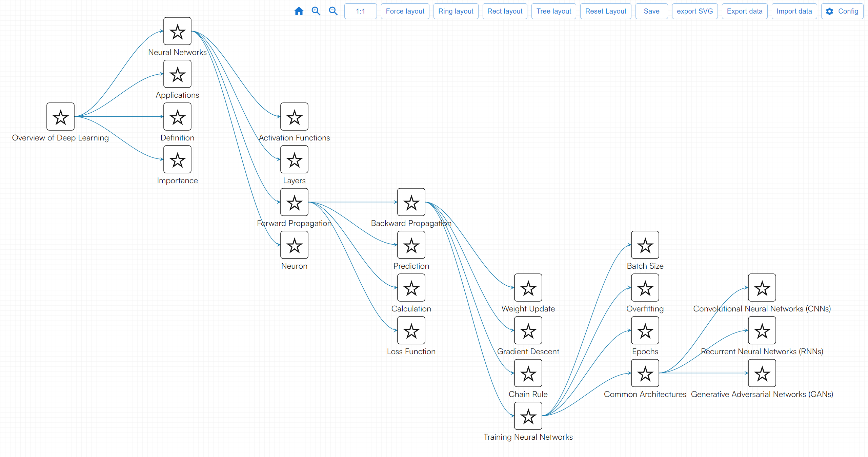This screenshot has height=457, width=868.
Task: Select the Generative Adversarial Networks node
Action: pyautogui.click(x=762, y=373)
